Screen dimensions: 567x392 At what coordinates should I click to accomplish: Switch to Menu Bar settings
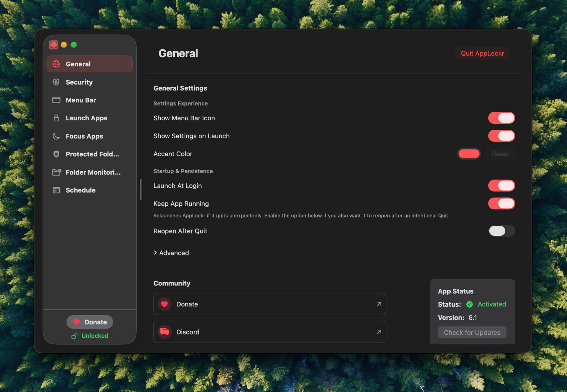pos(89,100)
